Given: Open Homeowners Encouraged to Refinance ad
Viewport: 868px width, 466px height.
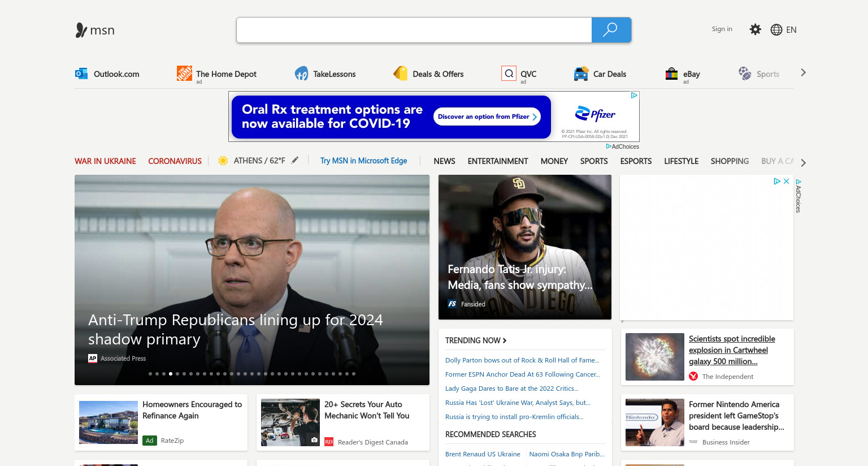Looking at the screenshot, I should point(192,410).
